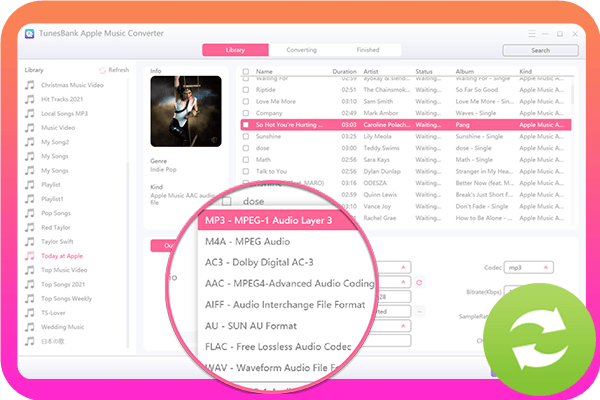600x400 pixels.
Task: Open Christmas Music Video playlist icon
Action: pos(29,85)
